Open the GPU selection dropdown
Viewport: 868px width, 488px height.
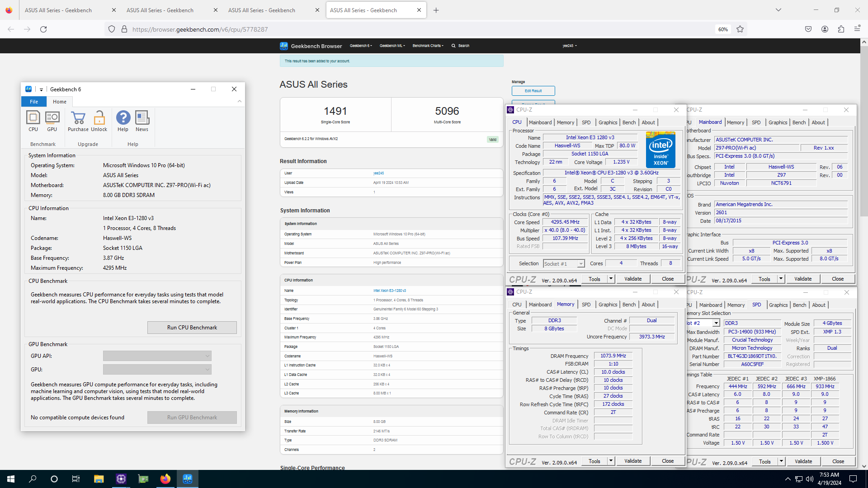click(157, 370)
